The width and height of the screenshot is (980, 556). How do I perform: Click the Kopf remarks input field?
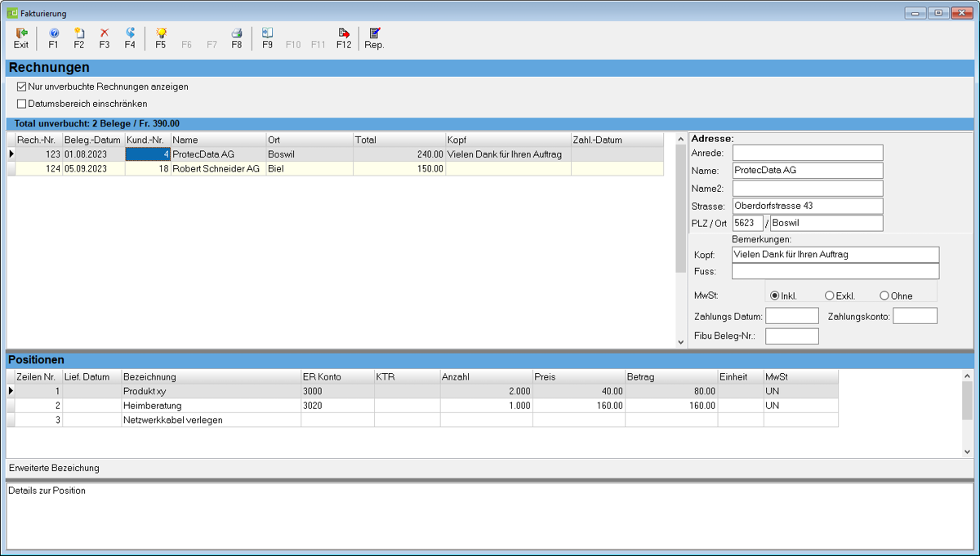point(835,255)
